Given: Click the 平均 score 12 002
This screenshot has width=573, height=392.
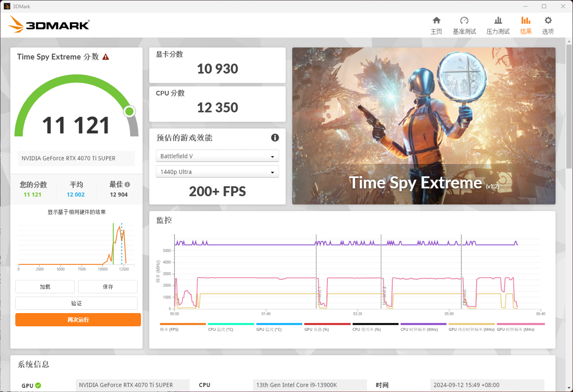Looking at the screenshot, I should (x=76, y=195).
